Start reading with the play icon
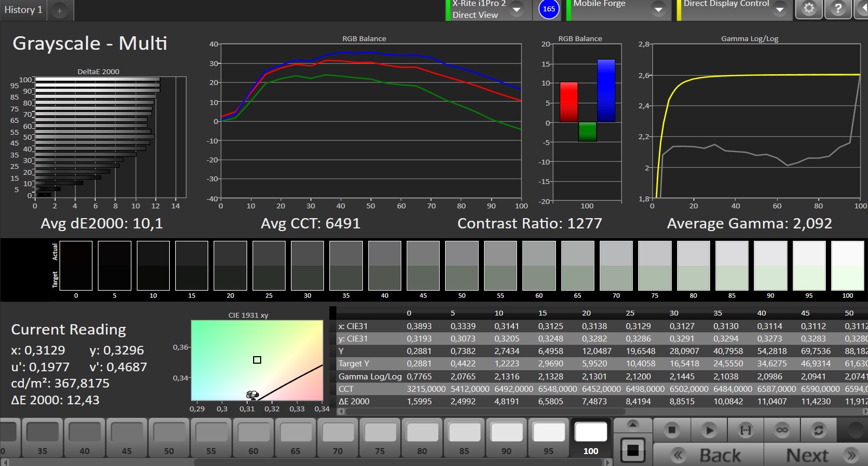 [708, 430]
